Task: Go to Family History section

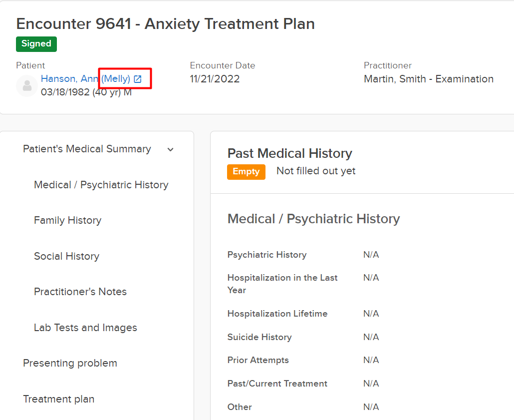Action: (x=67, y=220)
